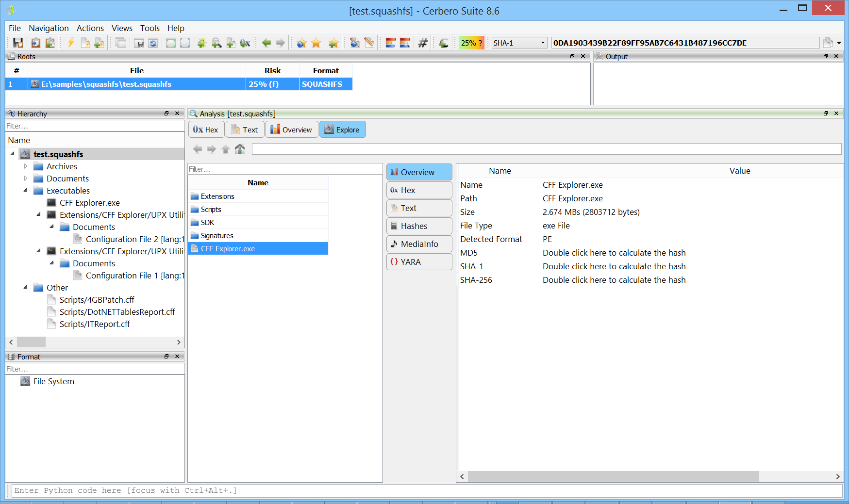Open the Navigation menu
This screenshot has width=849, height=504.
click(49, 28)
